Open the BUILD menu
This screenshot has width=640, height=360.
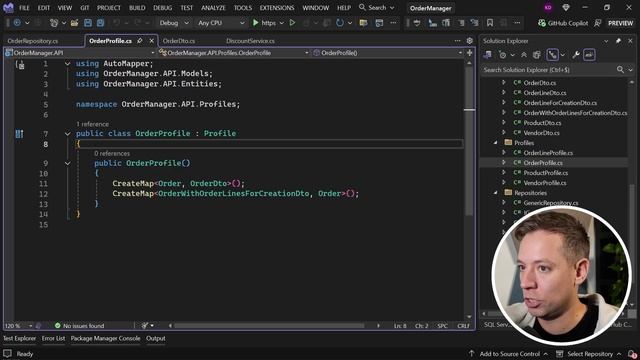click(x=137, y=8)
